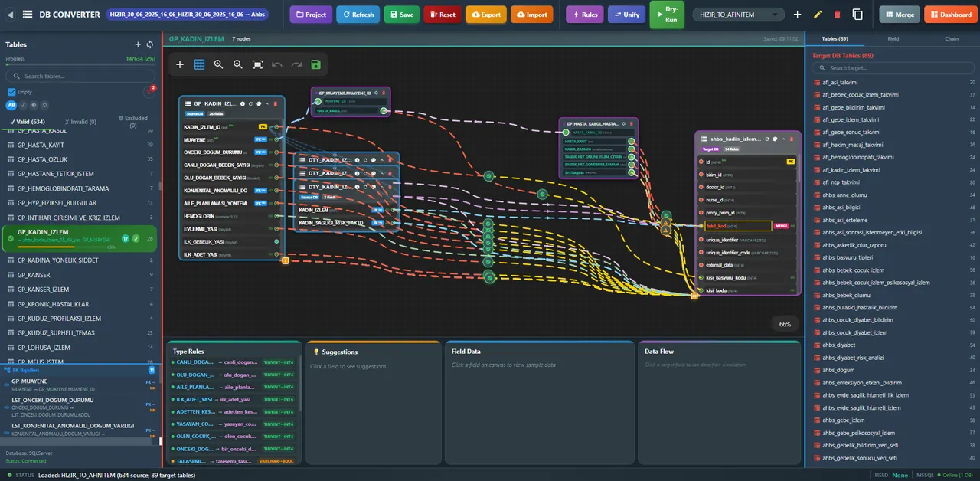The image size is (980, 481).
Task: Switch to the Chain tab
Action: click(x=951, y=38)
